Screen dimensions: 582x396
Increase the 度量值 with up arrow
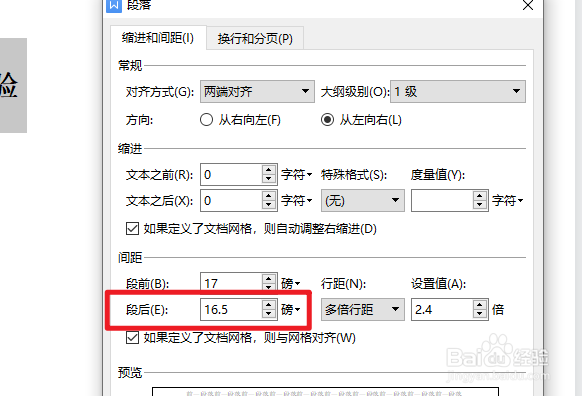pos(480,196)
